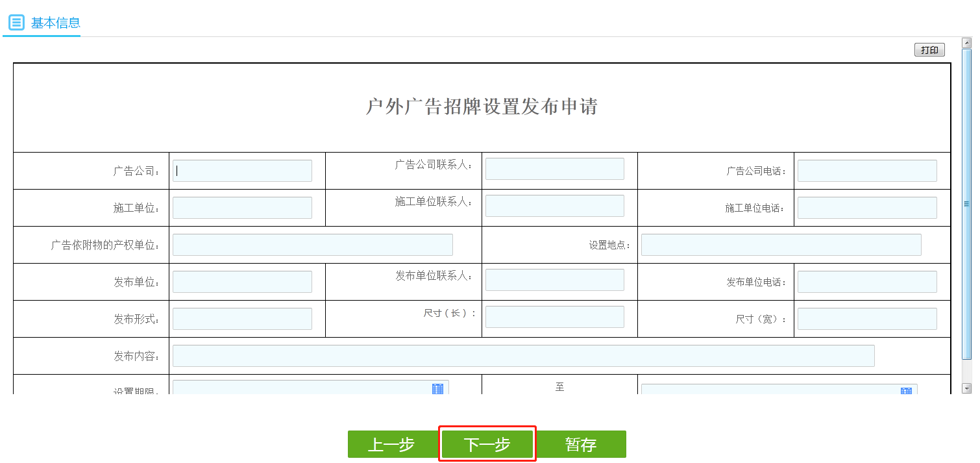This screenshot has height=463, width=980.
Task: Click the 设置地点 input field
Action: tap(781, 244)
